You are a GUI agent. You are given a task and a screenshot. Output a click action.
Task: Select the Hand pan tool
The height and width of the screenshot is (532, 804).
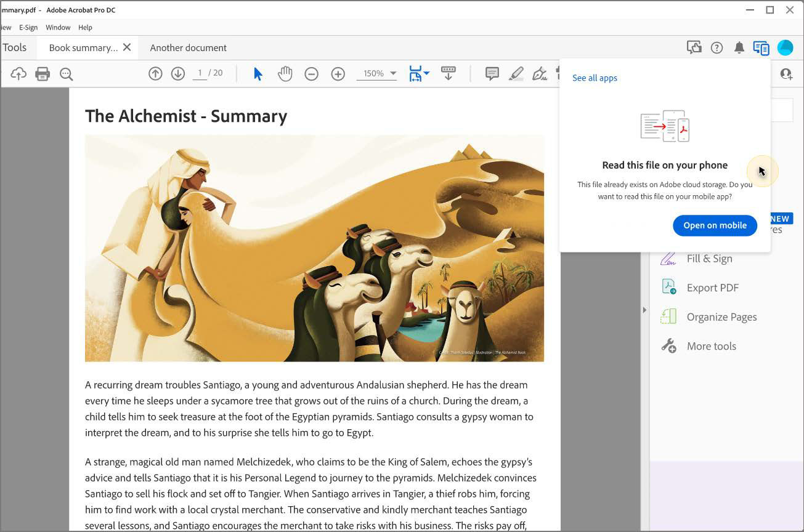[285, 74]
